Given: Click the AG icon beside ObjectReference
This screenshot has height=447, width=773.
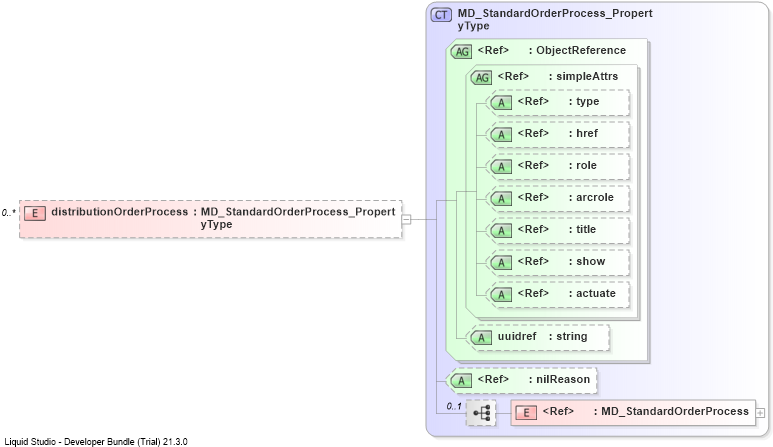Looking at the screenshot, I should tap(461, 51).
